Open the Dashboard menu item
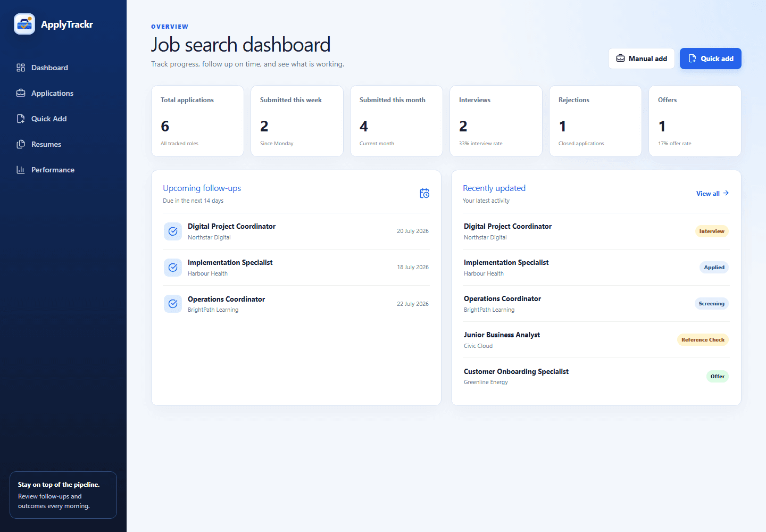The height and width of the screenshot is (532, 766). click(x=63, y=68)
